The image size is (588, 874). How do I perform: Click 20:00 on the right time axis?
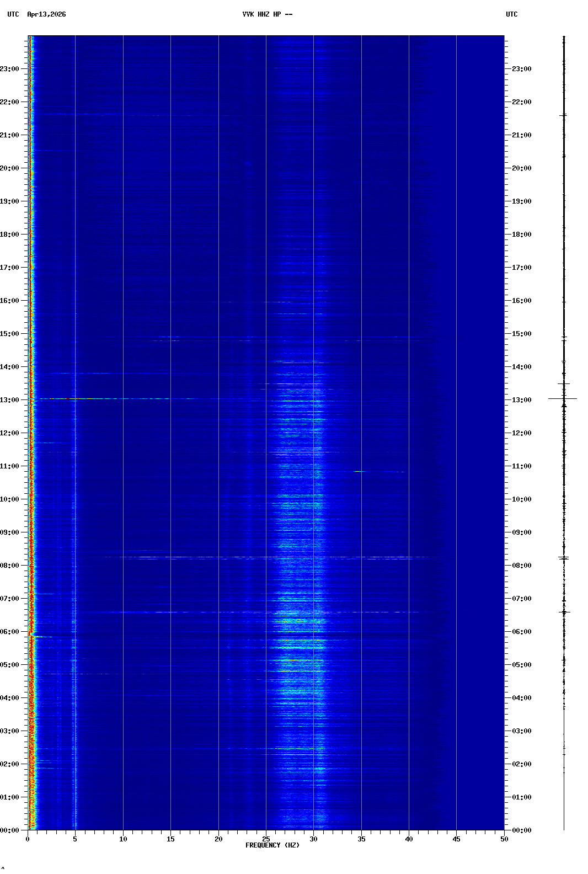pos(521,168)
